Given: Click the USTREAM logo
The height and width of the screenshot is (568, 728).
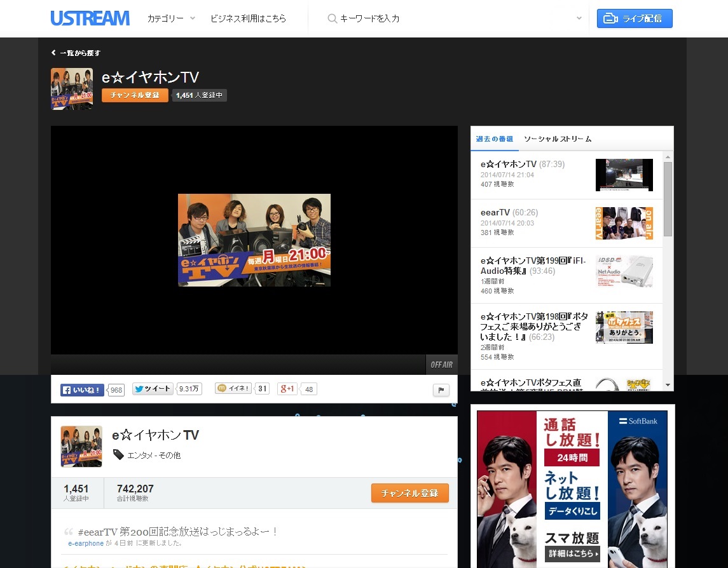Looking at the screenshot, I should pos(90,18).
